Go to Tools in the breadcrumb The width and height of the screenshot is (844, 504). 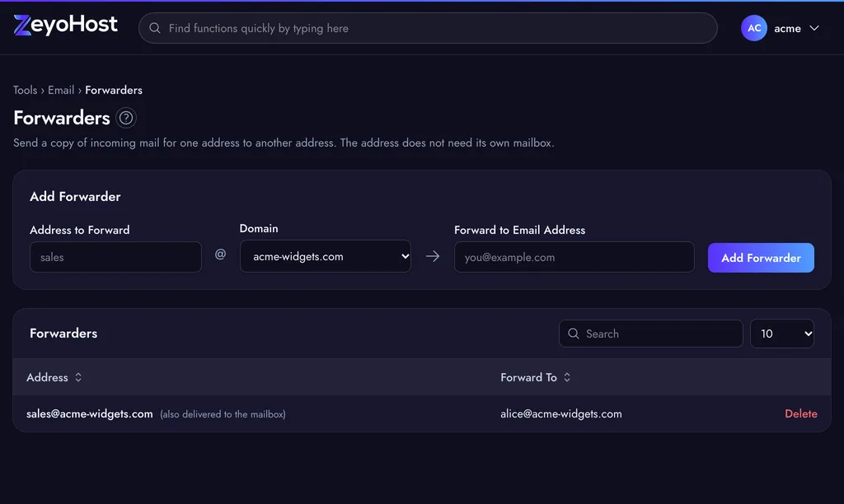pyautogui.click(x=26, y=90)
